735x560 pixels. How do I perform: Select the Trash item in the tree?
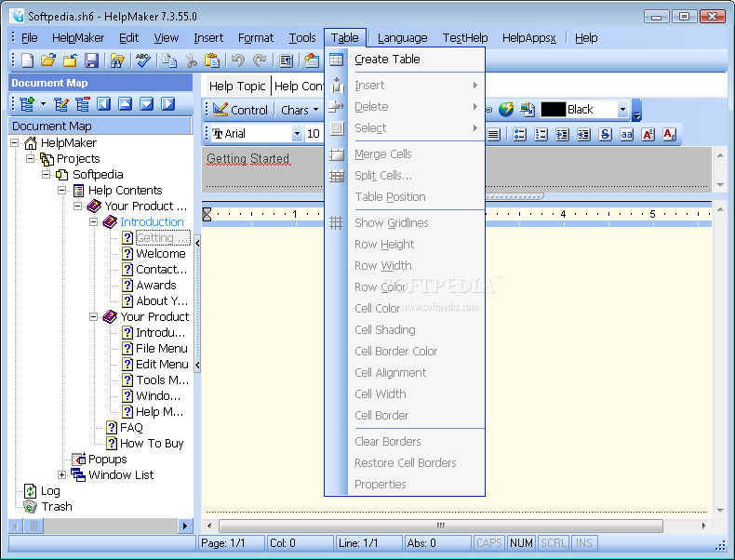[x=57, y=507]
